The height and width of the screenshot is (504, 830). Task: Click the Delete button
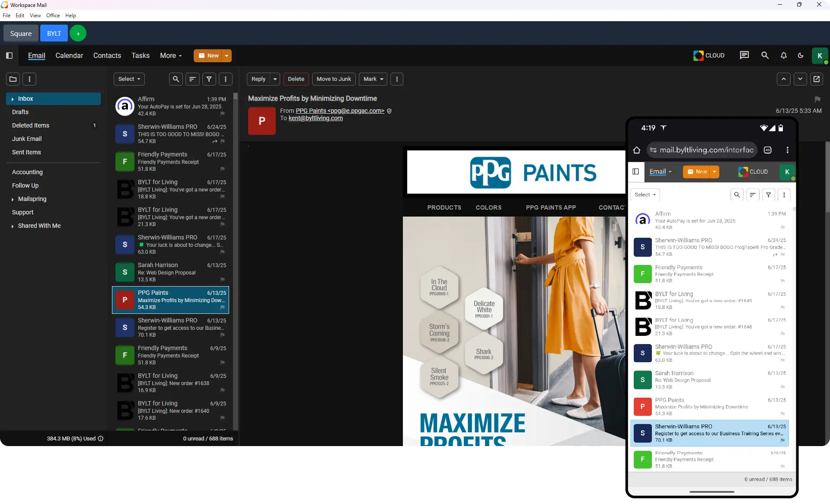pos(296,79)
